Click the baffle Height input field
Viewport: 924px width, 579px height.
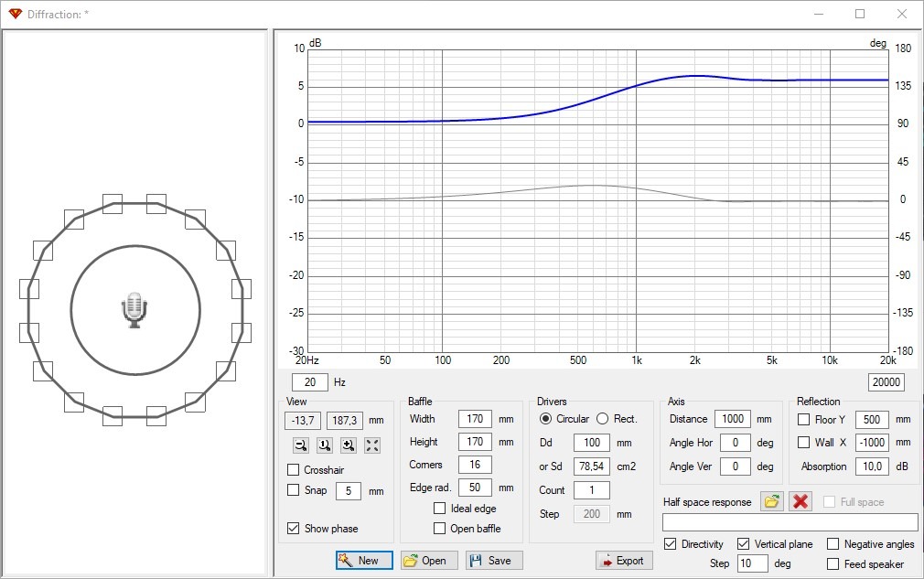click(x=475, y=441)
